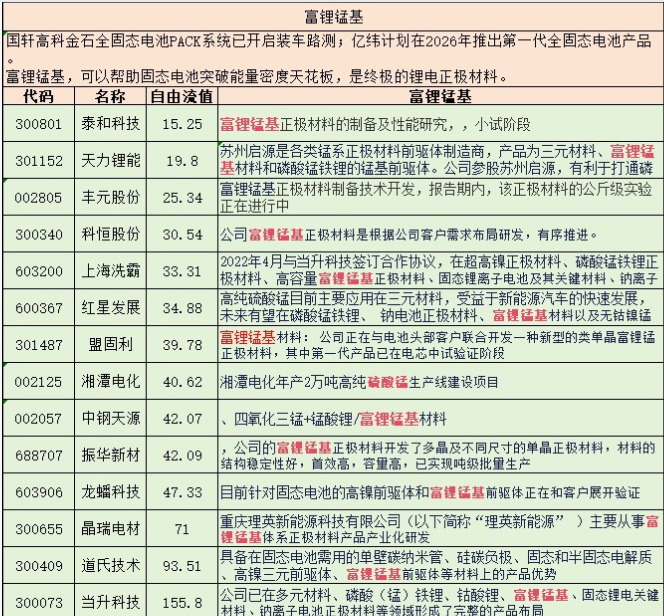The width and height of the screenshot is (664, 616).
Task: Select the 名称 column header
Action: point(110,96)
